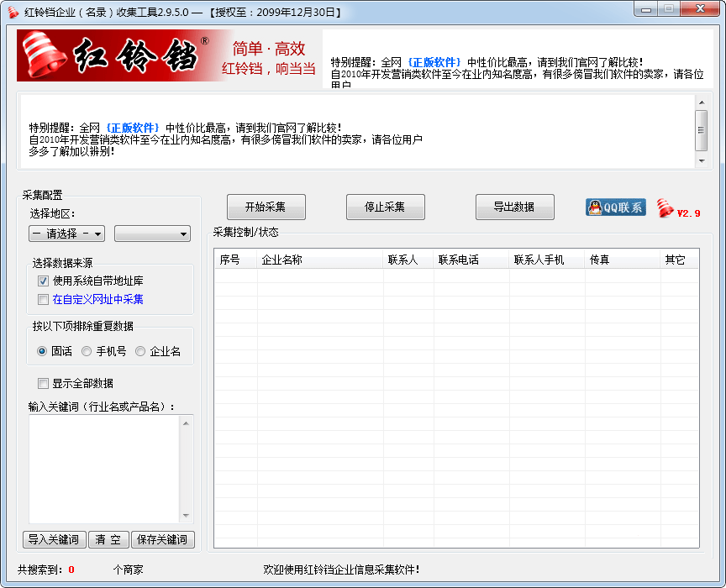Click the 简单·高效 slogan text

coord(269,49)
